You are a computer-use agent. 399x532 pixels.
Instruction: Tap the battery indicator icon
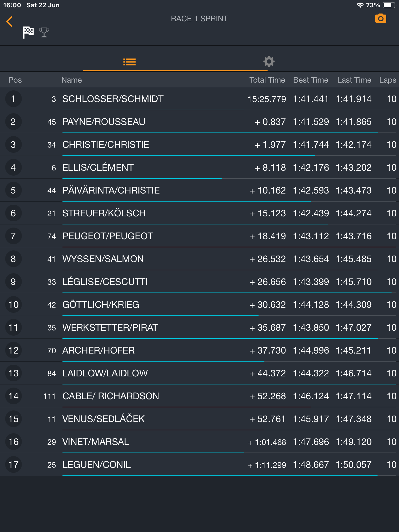pyautogui.click(x=389, y=5)
